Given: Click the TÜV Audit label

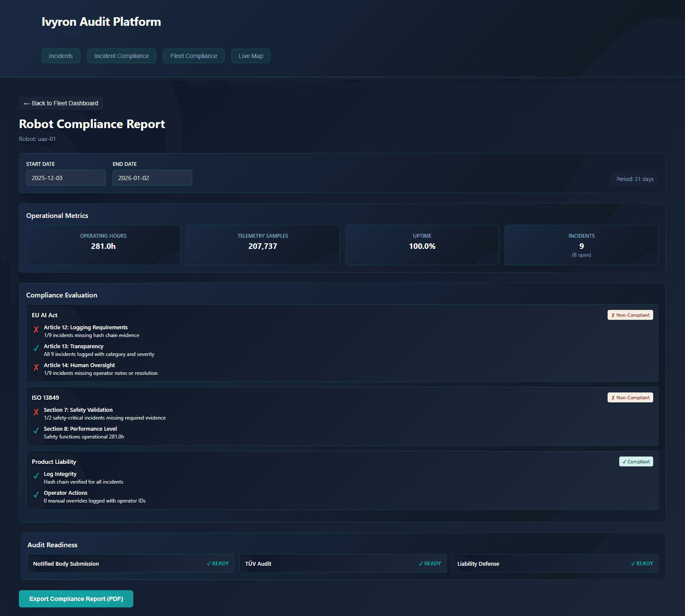Looking at the screenshot, I should tap(258, 564).
